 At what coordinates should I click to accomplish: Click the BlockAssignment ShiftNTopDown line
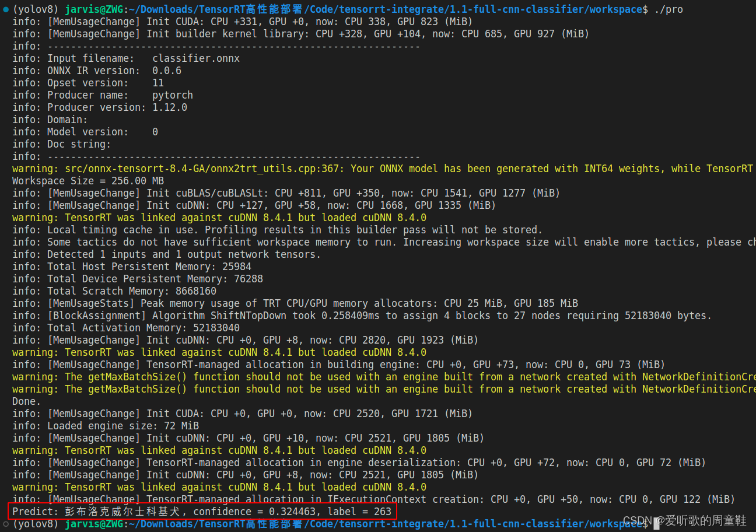[362, 316]
